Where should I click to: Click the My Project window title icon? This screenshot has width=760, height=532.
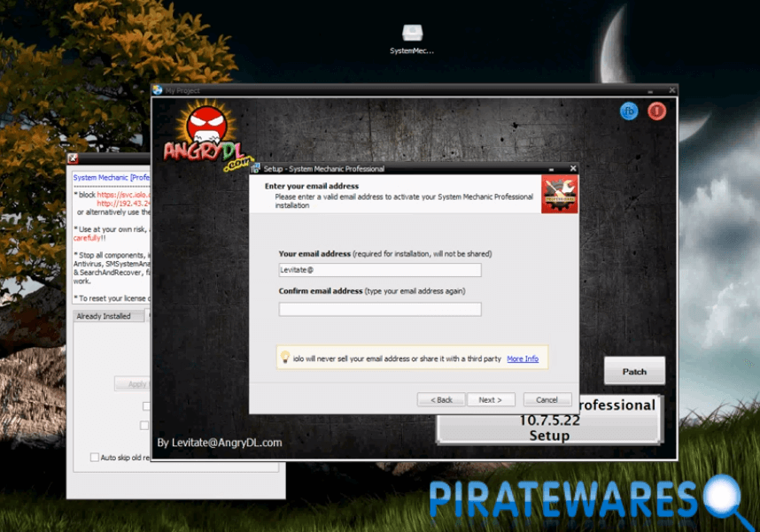tap(158, 90)
